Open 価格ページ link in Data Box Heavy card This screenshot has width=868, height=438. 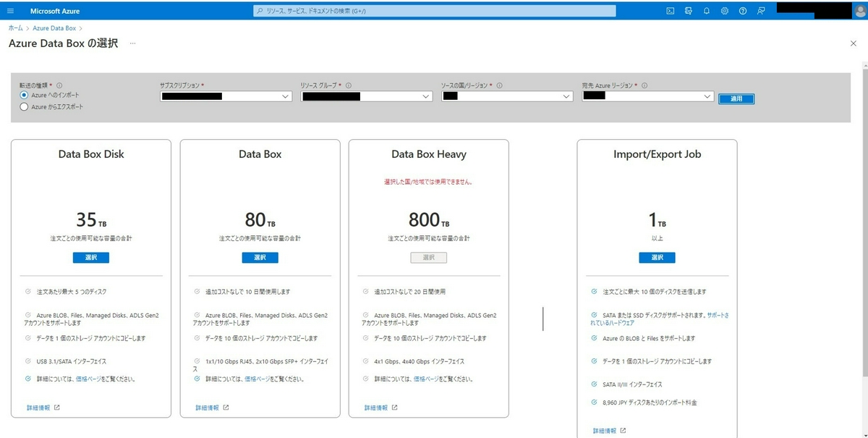pos(425,379)
